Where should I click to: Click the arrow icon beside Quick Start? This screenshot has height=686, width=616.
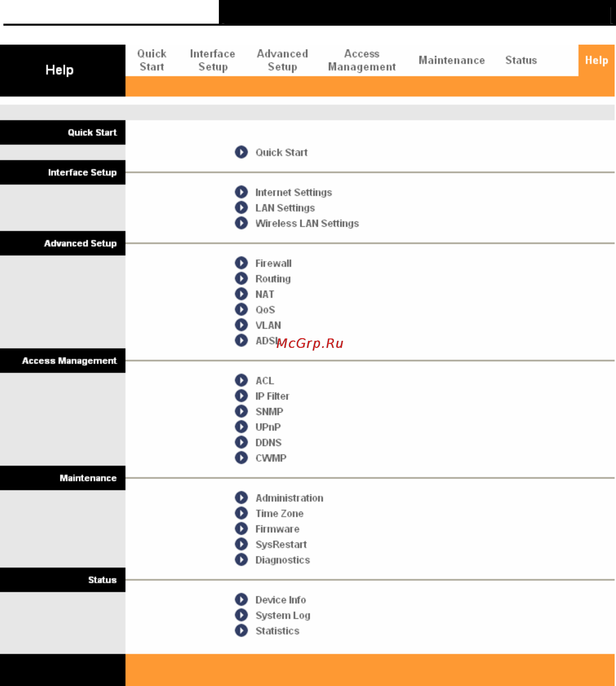242,152
